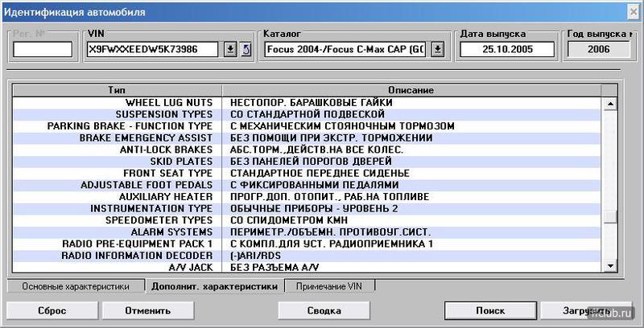The height and width of the screenshot is (328, 644).
Task: Click the Отменить button
Action: pyautogui.click(x=148, y=311)
